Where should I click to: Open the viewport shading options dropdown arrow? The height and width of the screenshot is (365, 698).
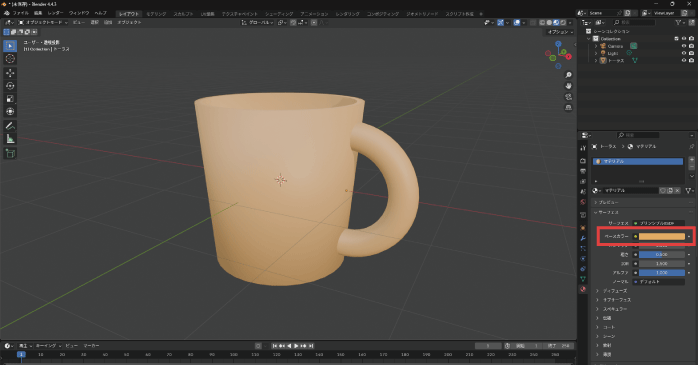coord(570,22)
